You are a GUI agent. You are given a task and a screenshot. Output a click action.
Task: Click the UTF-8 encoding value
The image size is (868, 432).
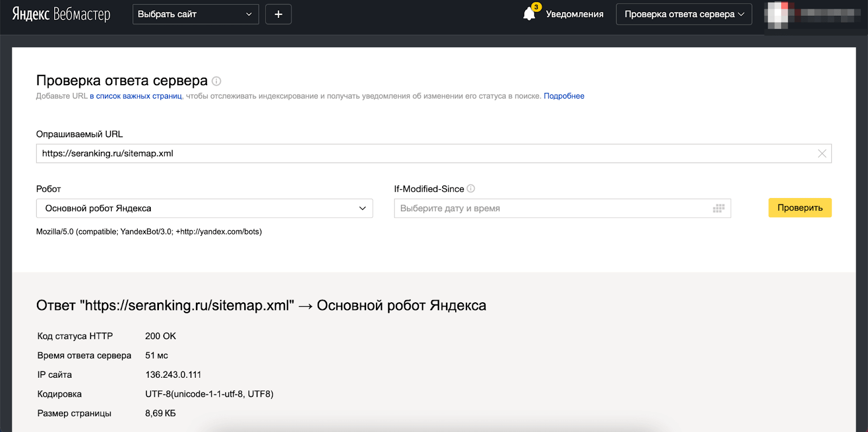(209, 394)
